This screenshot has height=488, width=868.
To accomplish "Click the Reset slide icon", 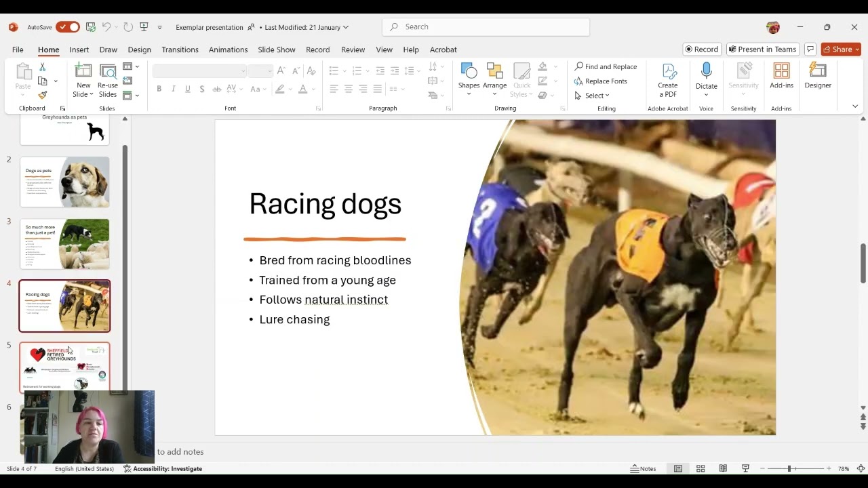I will click(x=127, y=81).
